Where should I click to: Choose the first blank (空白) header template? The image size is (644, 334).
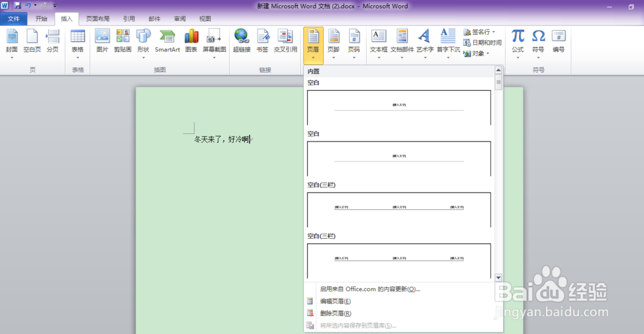pyautogui.click(x=399, y=107)
